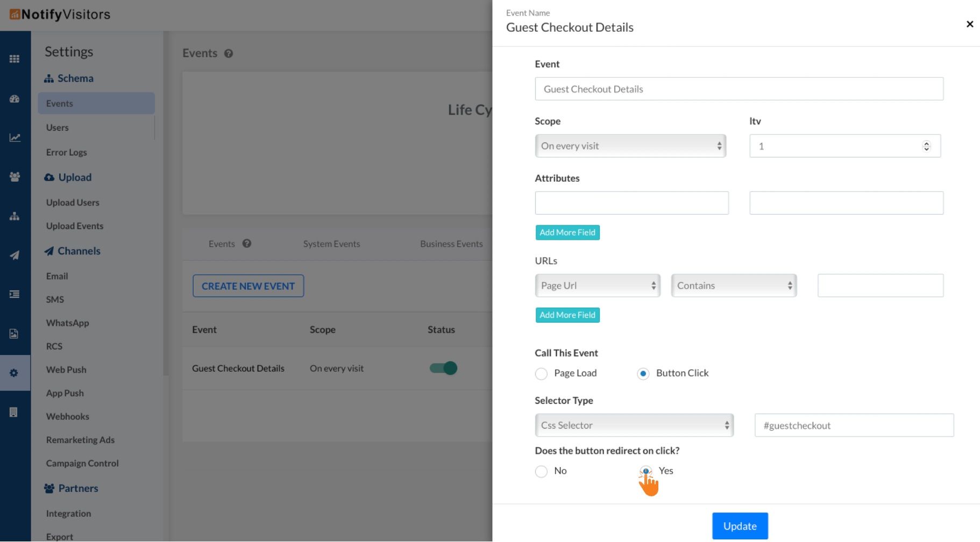Screen dimensions: 980x542
Task: Choose No for button redirect
Action: (x=541, y=472)
